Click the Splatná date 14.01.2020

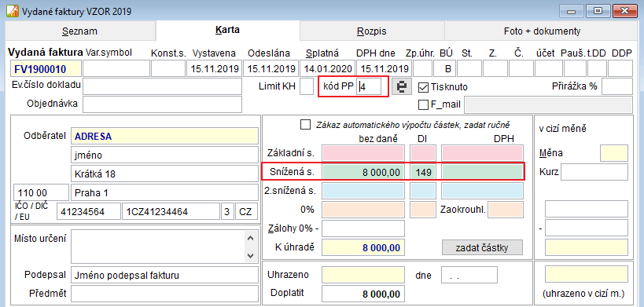point(327,68)
